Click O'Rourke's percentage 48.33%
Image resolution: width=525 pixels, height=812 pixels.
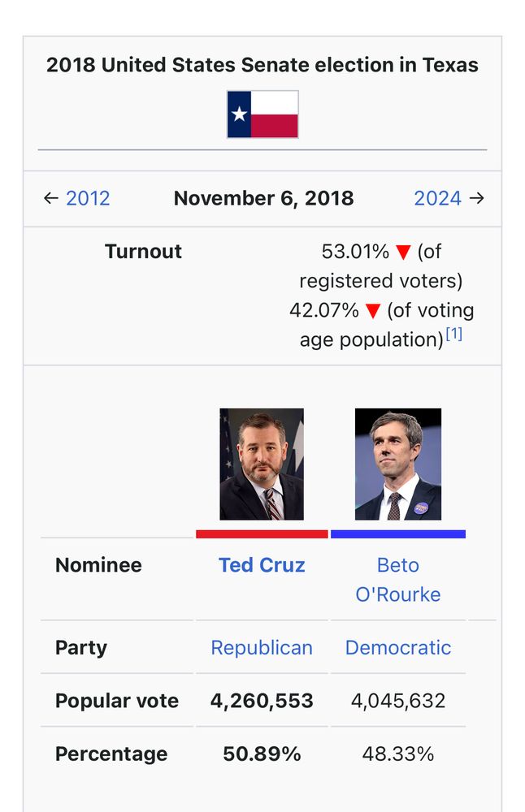click(x=398, y=754)
